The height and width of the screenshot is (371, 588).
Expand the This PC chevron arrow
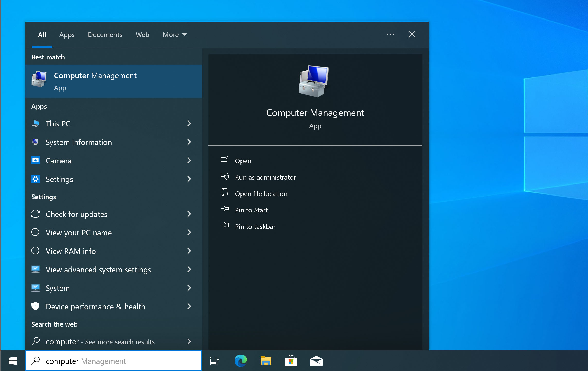coord(189,124)
